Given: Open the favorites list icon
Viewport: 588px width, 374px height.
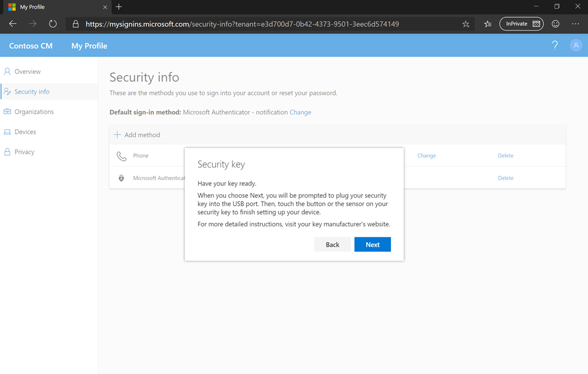Looking at the screenshot, I should (488, 24).
